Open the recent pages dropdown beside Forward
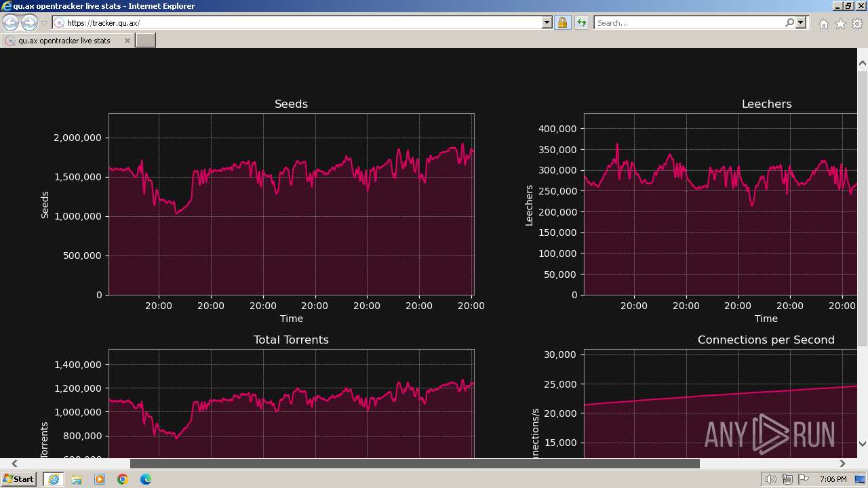 [x=44, y=23]
